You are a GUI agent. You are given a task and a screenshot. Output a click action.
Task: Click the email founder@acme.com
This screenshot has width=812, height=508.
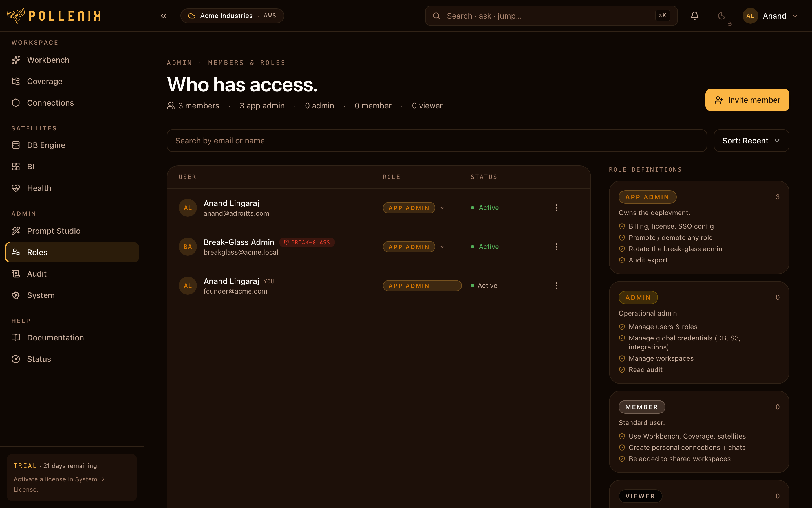235,291
